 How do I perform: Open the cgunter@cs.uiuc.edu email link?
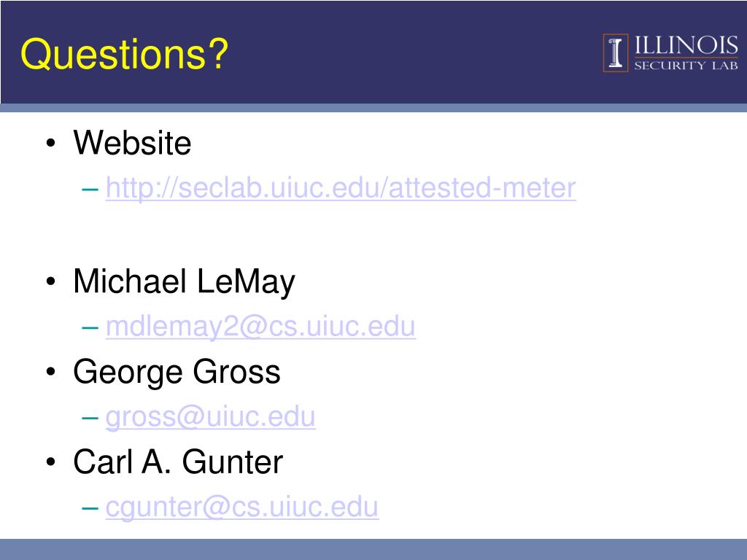pos(242,507)
